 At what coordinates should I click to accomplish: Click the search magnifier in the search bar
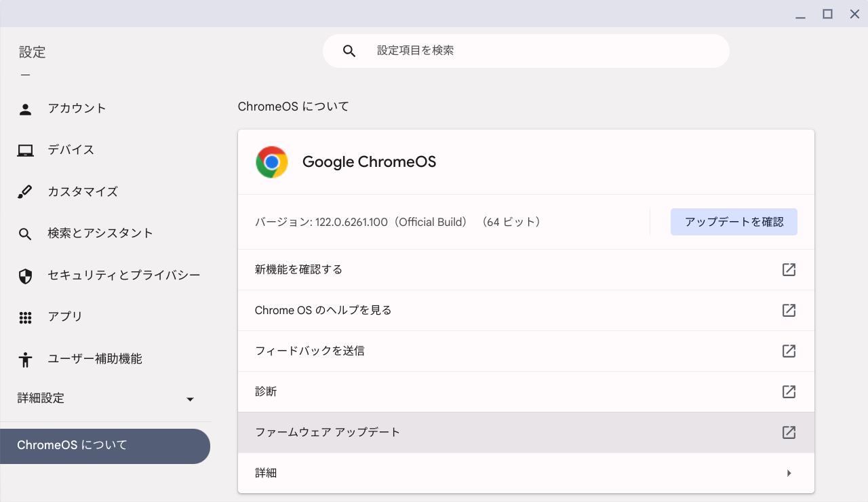349,50
